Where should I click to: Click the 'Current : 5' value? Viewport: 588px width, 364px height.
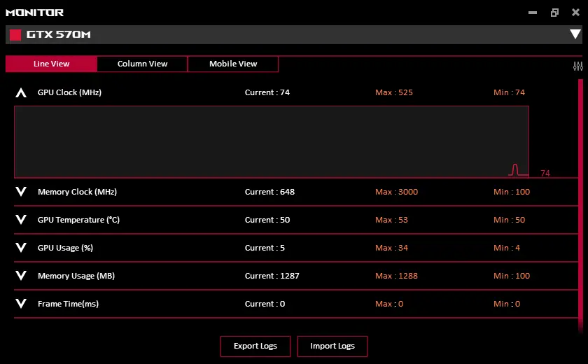(x=265, y=248)
